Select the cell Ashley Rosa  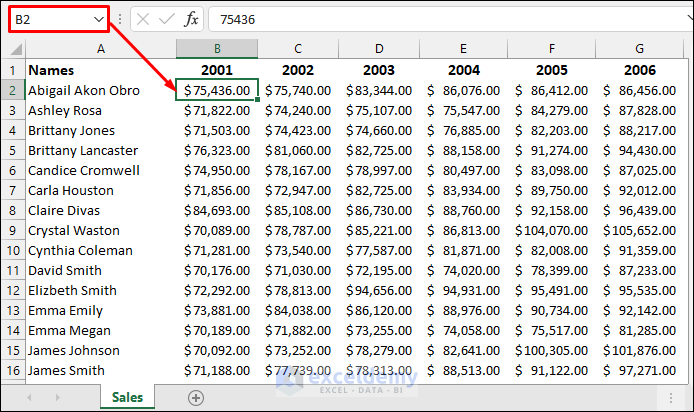point(101,110)
